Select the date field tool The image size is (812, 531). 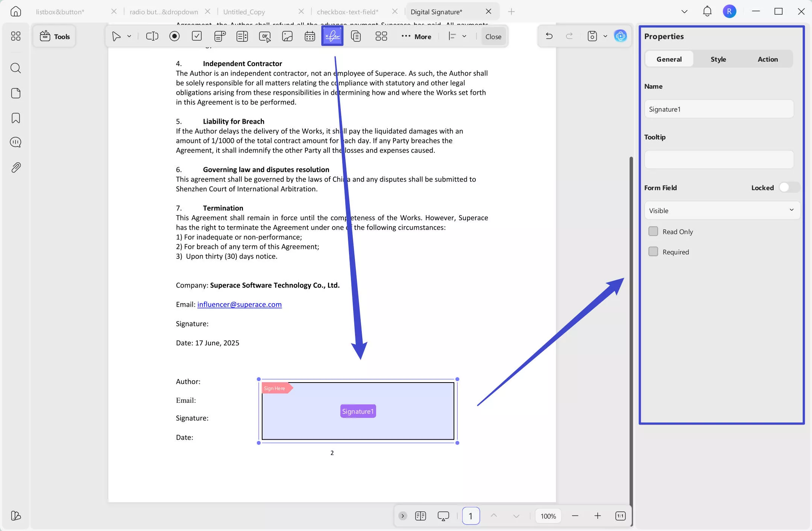310,36
